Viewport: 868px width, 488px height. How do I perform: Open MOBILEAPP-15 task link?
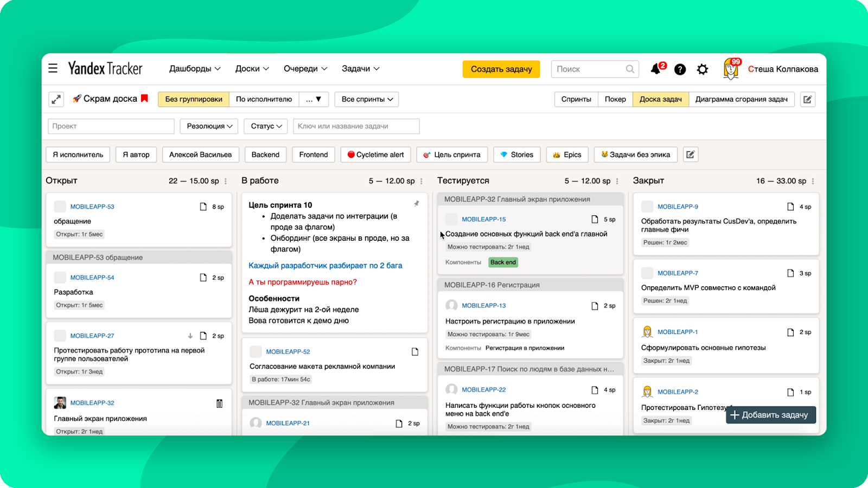(x=484, y=220)
